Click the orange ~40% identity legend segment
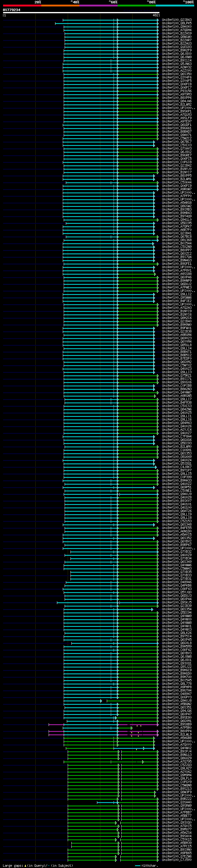Screen dimensions: 197x868 click(x=60, y=6)
